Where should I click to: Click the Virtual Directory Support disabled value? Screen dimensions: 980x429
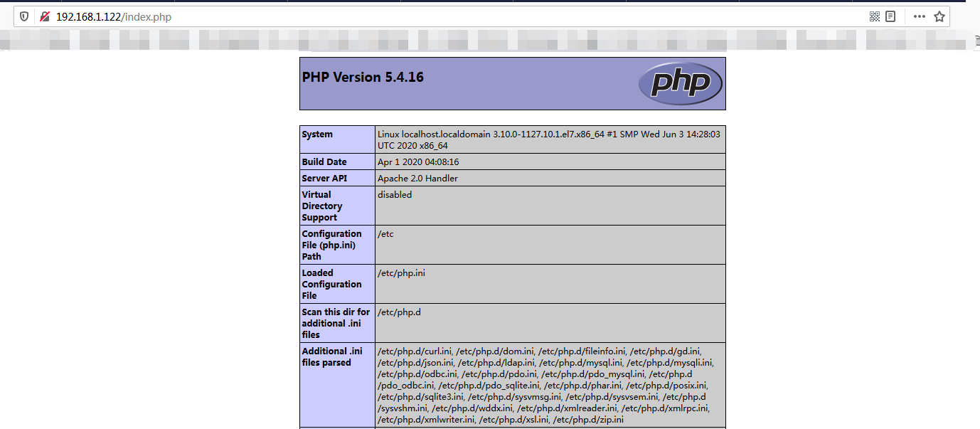(395, 195)
